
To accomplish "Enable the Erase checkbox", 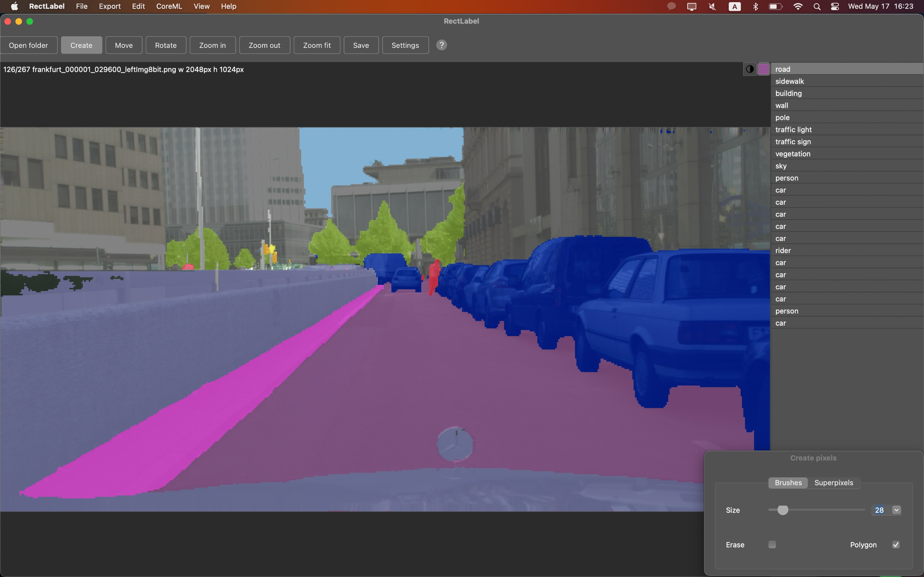I will coord(772,545).
